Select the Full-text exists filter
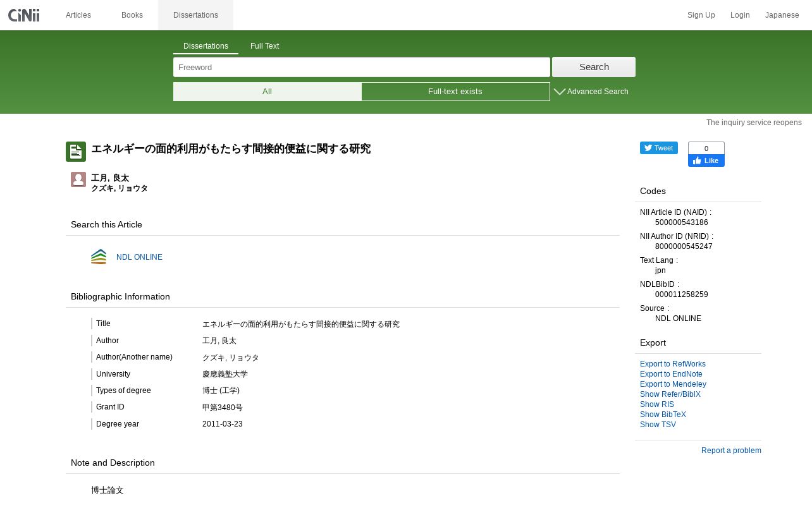812x527 pixels. coord(455,92)
